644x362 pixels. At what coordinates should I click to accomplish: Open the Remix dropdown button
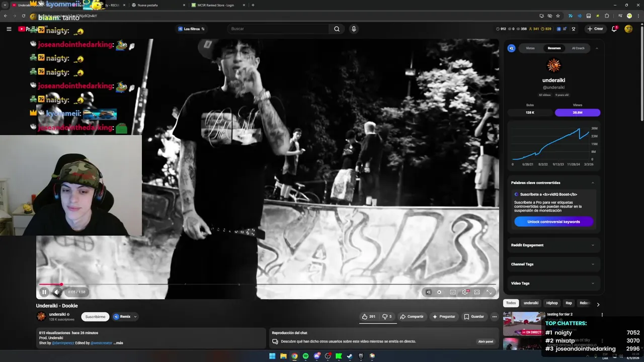coord(125,317)
